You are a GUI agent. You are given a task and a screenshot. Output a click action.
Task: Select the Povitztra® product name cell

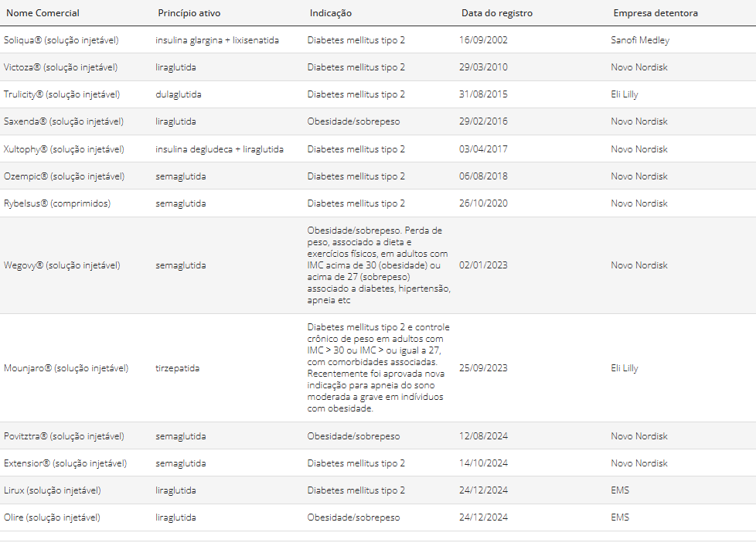coord(65,436)
